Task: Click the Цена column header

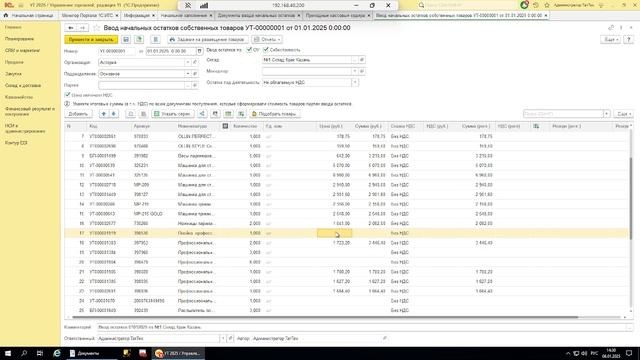Action: coord(331,127)
